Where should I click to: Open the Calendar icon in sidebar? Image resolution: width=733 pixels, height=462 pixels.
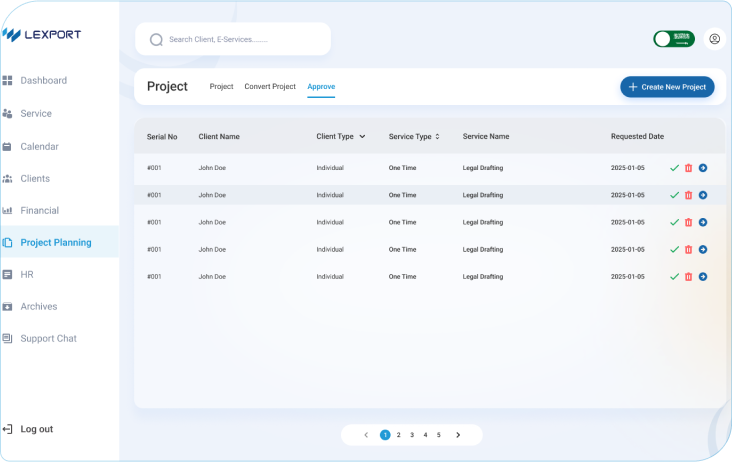[8, 146]
